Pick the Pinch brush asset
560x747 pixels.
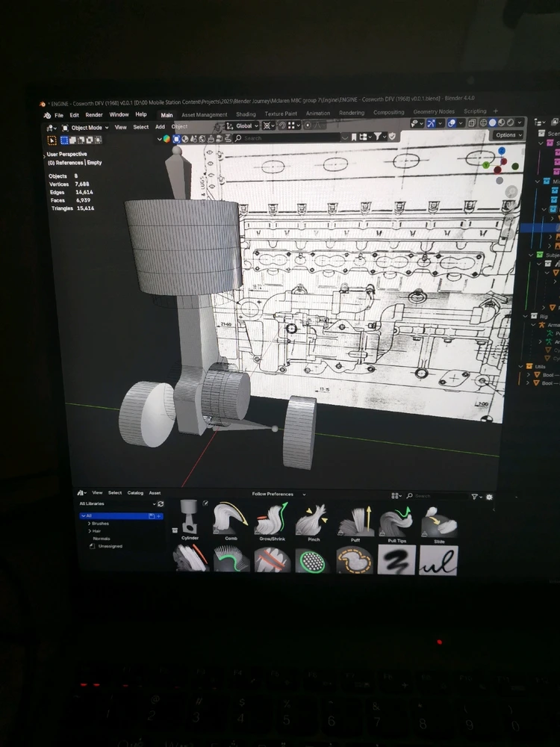click(x=314, y=521)
